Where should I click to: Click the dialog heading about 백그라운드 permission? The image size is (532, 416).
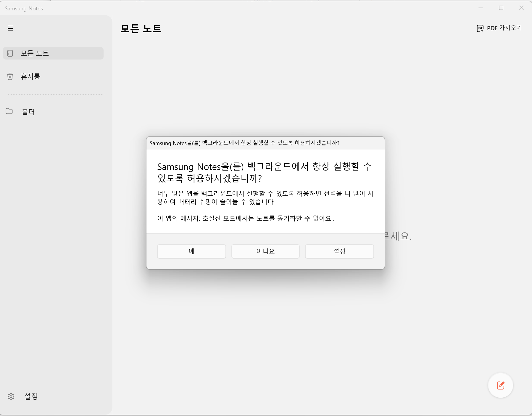point(264,172)
